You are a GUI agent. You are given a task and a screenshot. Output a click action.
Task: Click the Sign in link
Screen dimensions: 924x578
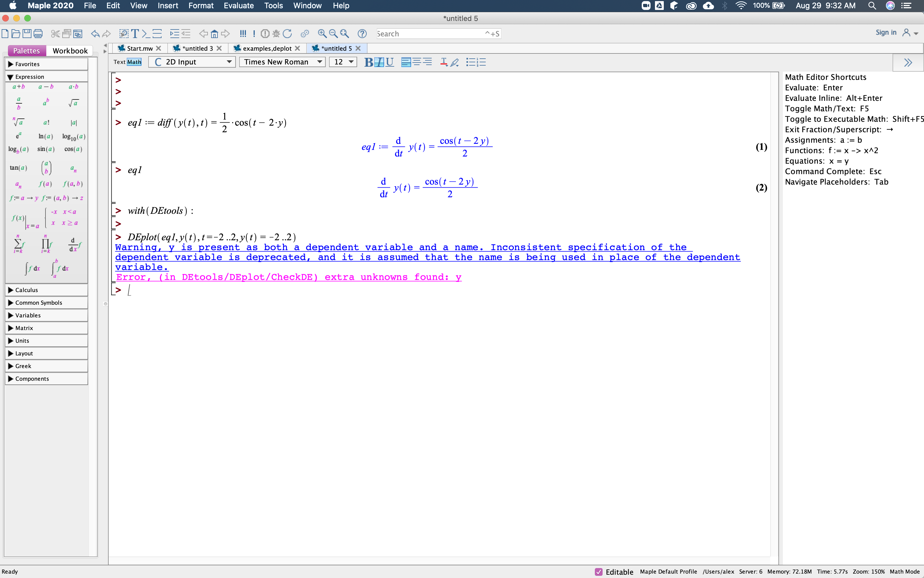(x=886, y=33)
